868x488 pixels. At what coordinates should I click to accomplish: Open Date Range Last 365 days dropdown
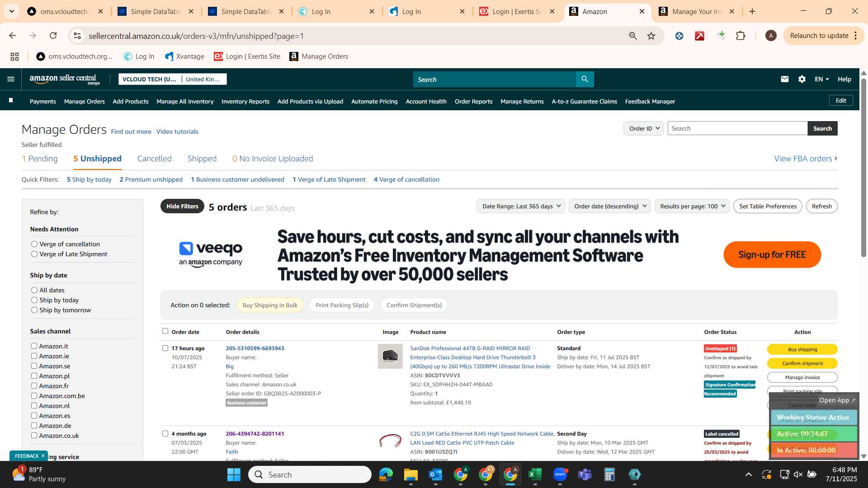[x=521, y=206]
